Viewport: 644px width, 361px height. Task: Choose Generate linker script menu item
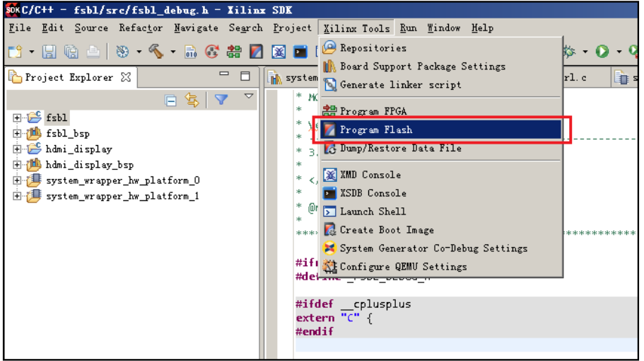click(x=440, y=85)
